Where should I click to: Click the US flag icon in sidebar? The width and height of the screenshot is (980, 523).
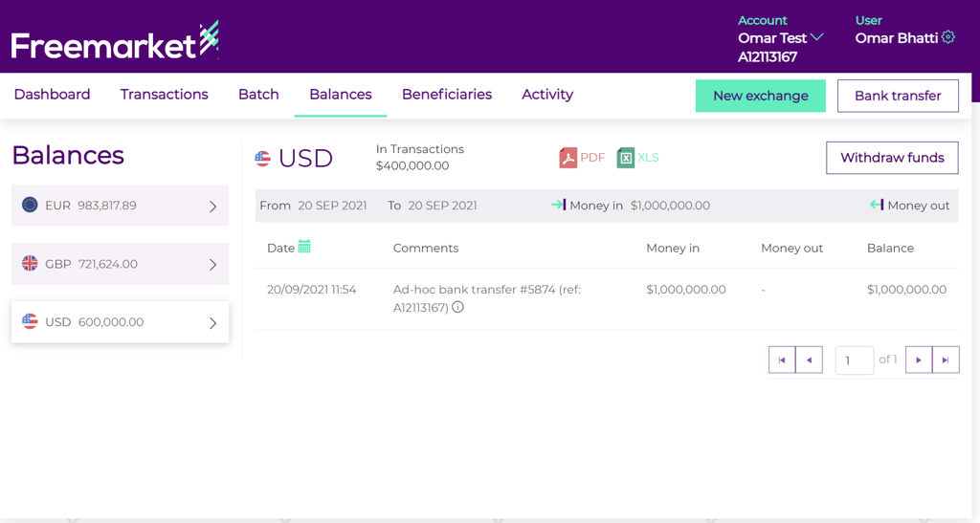[x=30, y=321]
